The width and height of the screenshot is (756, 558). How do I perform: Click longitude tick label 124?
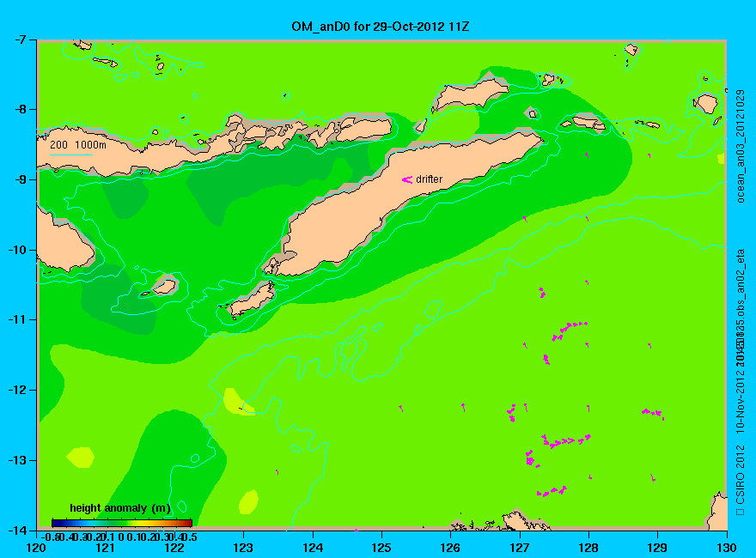pos(313,548)
